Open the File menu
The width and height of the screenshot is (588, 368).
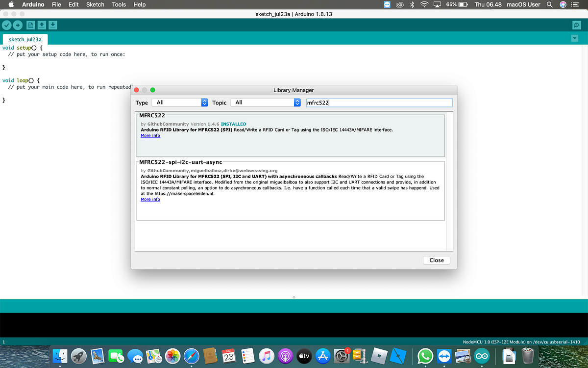point(56,4)
